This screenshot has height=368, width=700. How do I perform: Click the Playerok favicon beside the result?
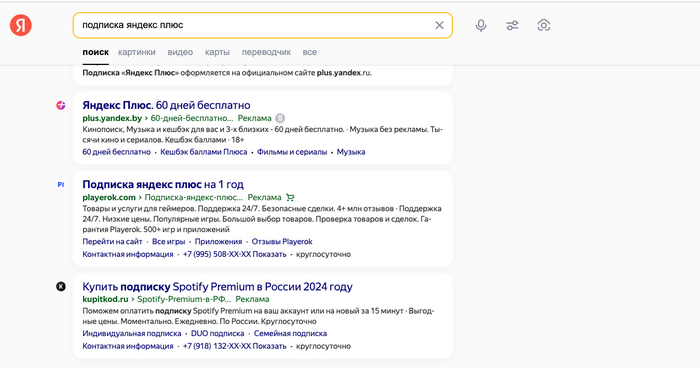click(x=61, y=184)
